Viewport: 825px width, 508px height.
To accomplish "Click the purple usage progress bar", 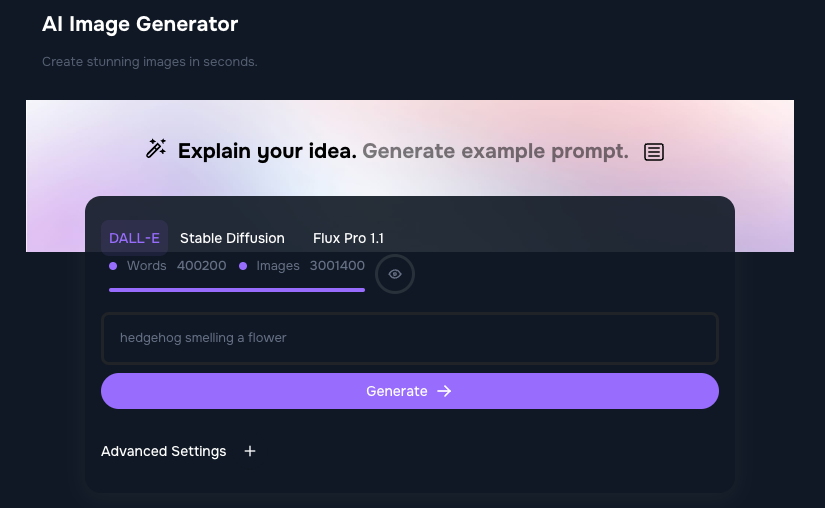I will point(237,290).
